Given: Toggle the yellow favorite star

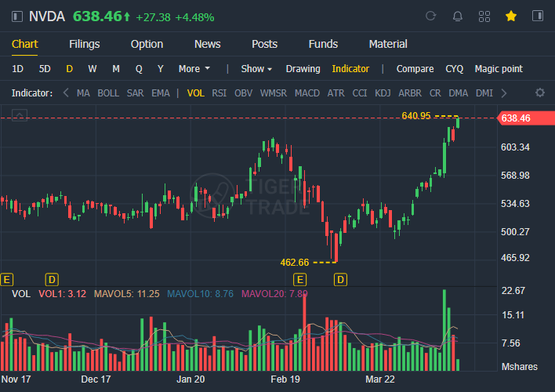Looking at the screenshot, I should [x=511, y=16].
